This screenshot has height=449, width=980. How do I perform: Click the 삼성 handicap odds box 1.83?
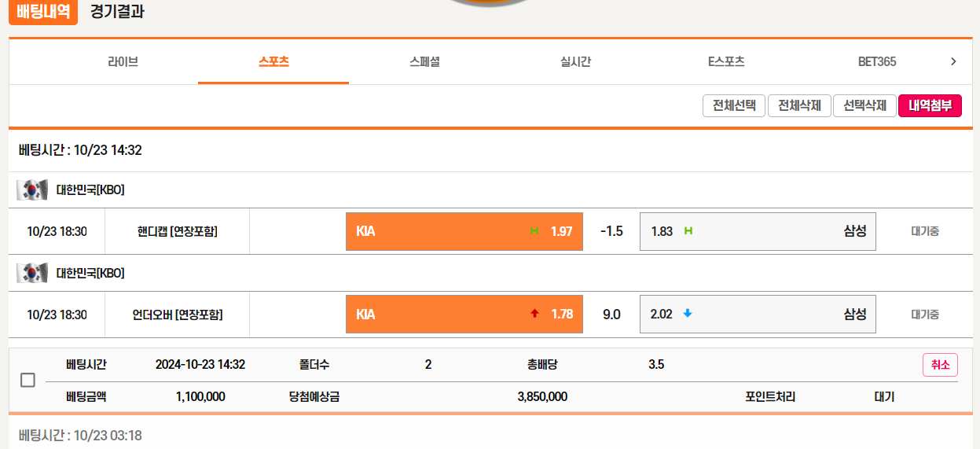757,231
